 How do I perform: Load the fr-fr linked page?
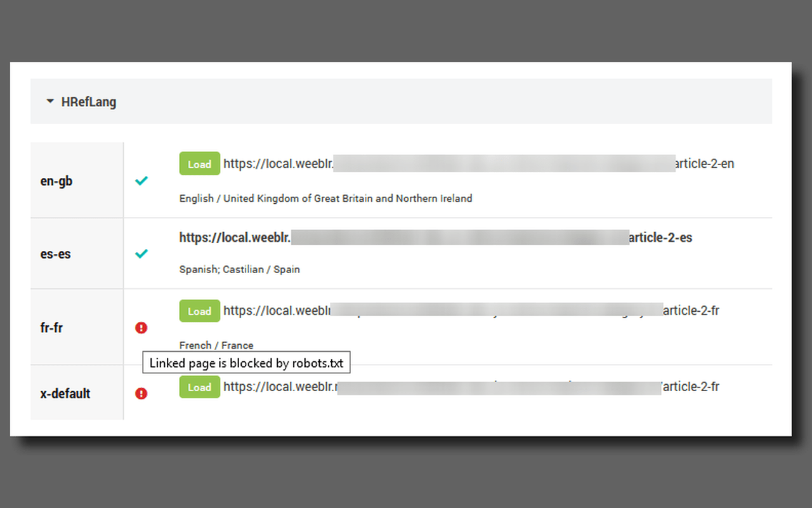click(x=199, y=311)
